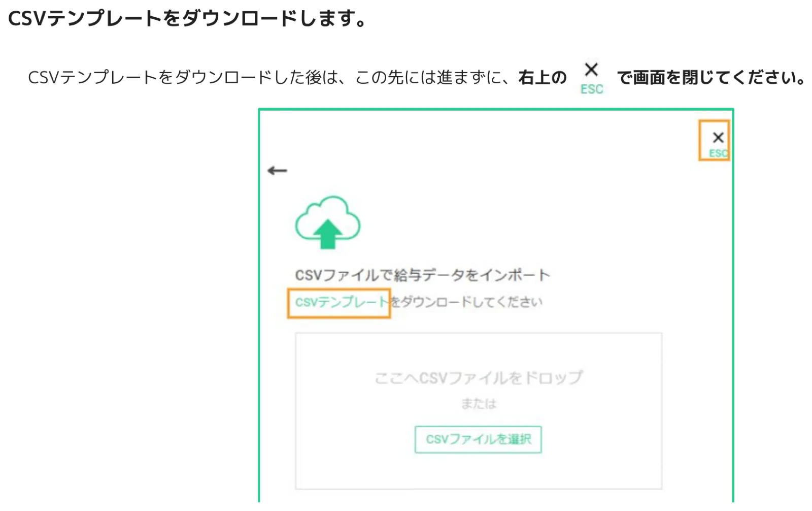
Task: Download the CSVテンプレート link
Action: click(341, 303)
